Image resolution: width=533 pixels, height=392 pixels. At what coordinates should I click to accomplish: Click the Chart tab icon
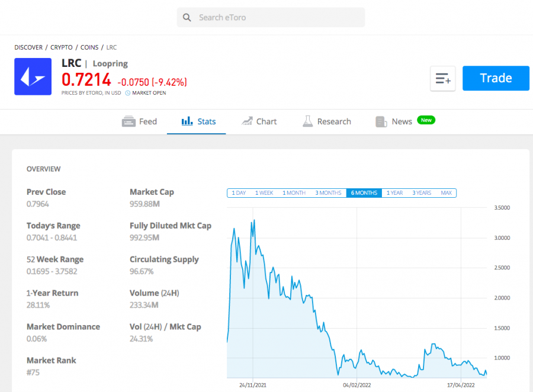pyautogui.click(x=247, y=121)
